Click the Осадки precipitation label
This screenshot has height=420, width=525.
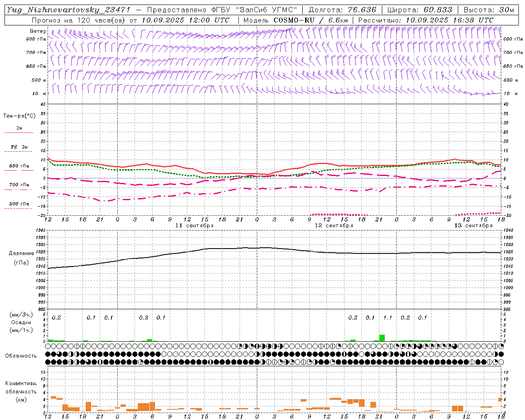(21, 322)
